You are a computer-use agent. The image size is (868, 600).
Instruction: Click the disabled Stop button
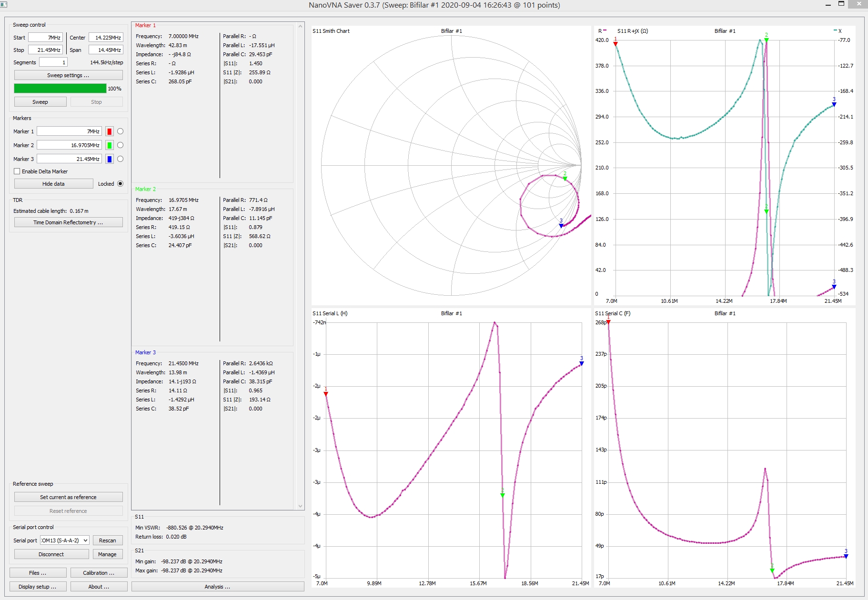point(96,102)
